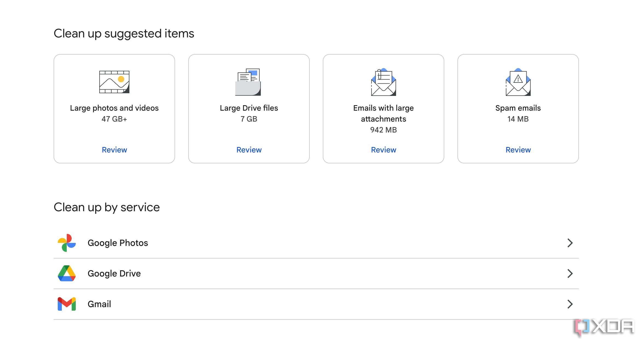Click the Google Photos pinwheel icon
Screen dimensions: 644x347
click(x=67, y=243)
